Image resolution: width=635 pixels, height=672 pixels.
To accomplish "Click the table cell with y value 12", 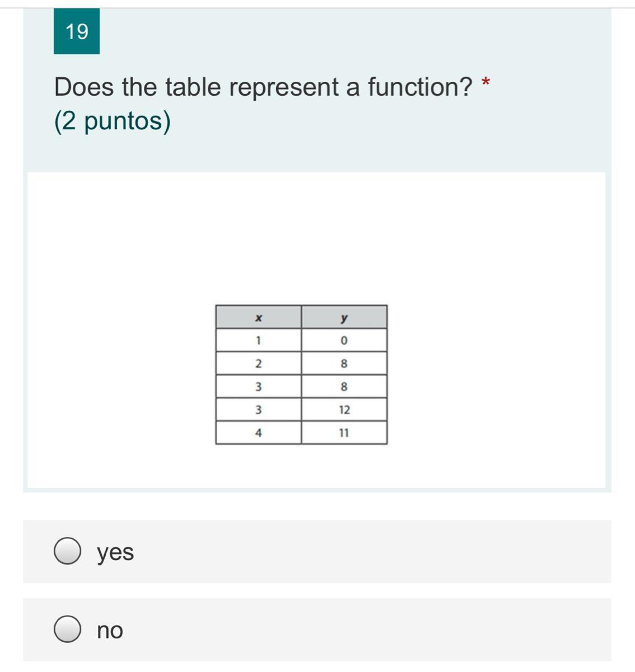I will coord(344,410).
